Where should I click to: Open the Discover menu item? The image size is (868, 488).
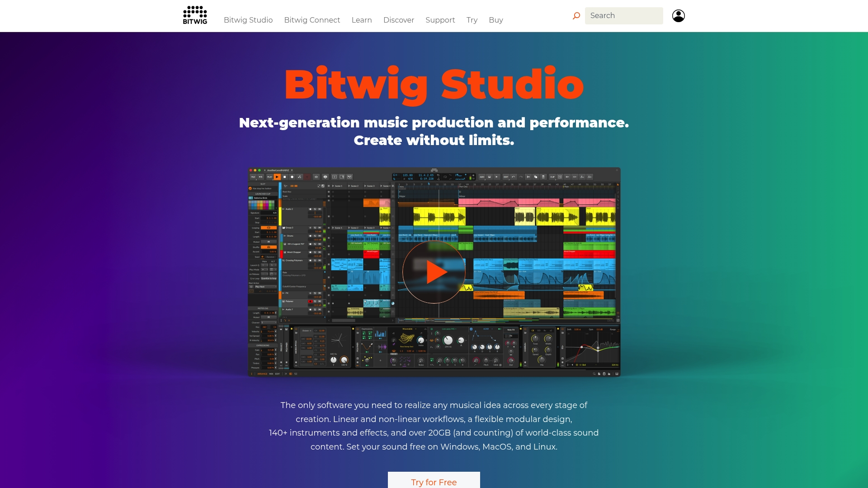click(x=399, y=20)
